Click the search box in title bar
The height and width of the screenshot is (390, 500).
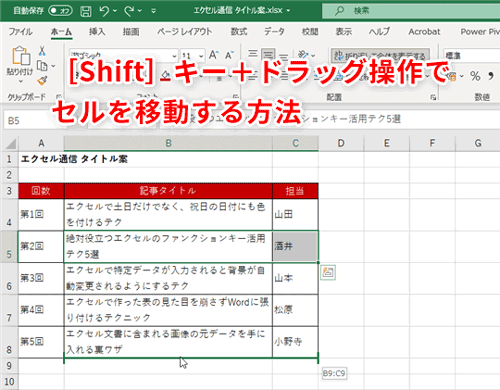point(411,11)
